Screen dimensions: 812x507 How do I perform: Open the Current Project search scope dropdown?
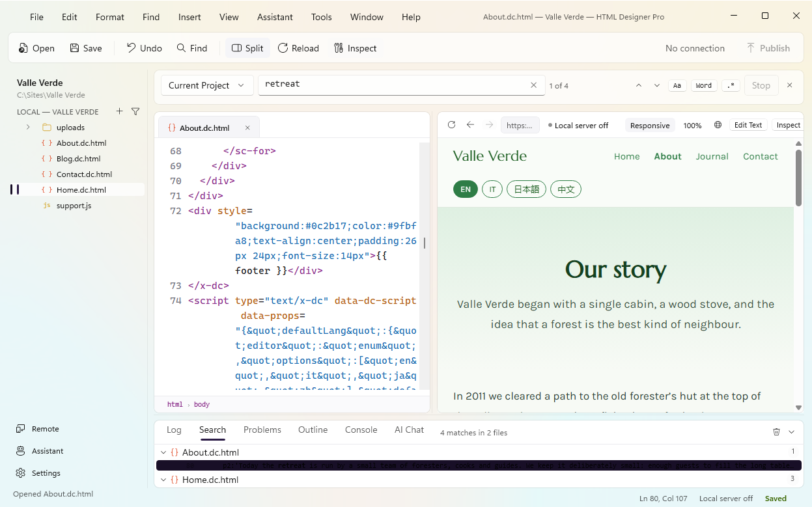click(206, 85)
